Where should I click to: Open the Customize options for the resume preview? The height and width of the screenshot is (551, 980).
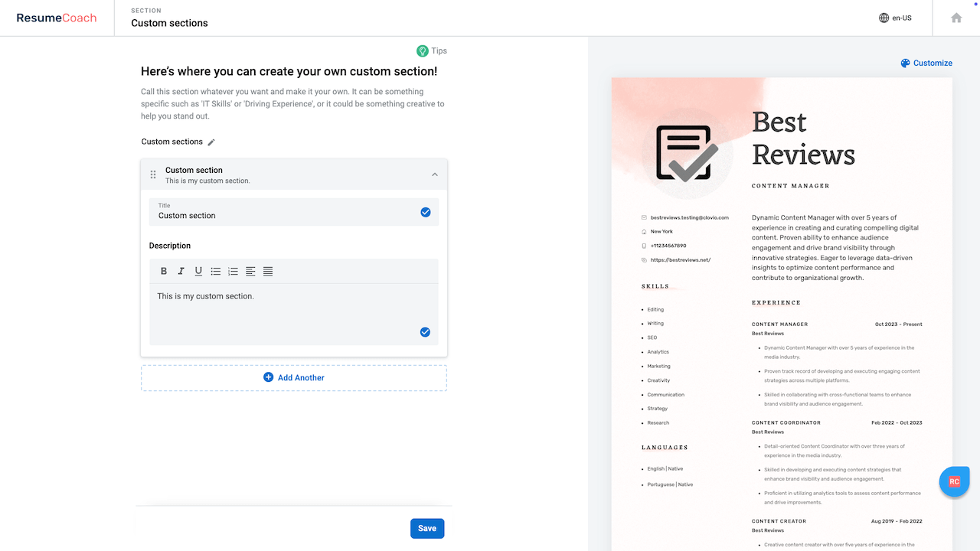(x=926, y=63)
